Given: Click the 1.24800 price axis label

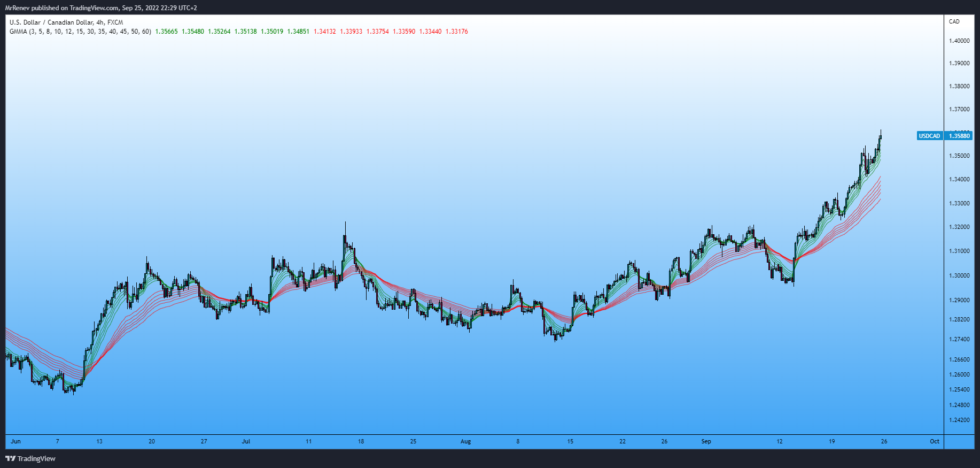Looking at the screenshot, I should point(959,405).
